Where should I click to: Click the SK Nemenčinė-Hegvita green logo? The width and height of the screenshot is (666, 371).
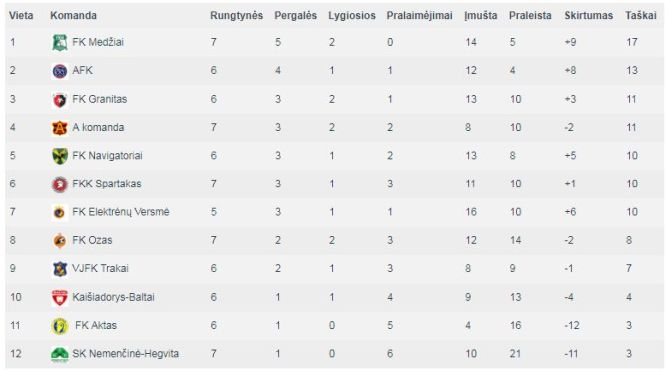pos(60,354)
